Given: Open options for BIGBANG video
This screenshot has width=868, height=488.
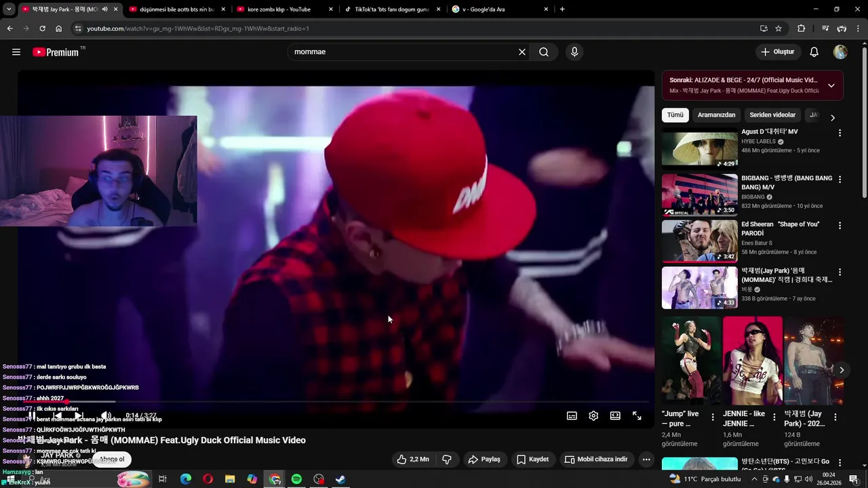Looking at the screenshot, I should [840, 180].
